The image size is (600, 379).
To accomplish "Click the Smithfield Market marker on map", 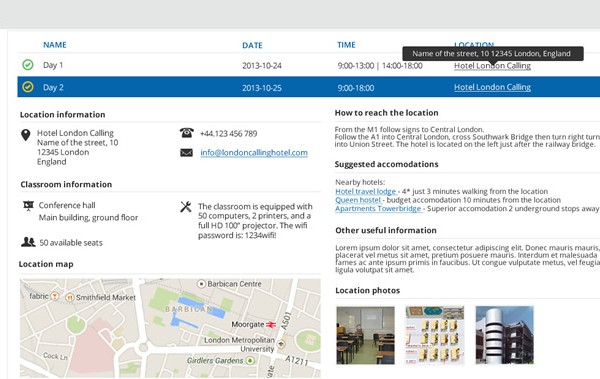I will 70,297.
